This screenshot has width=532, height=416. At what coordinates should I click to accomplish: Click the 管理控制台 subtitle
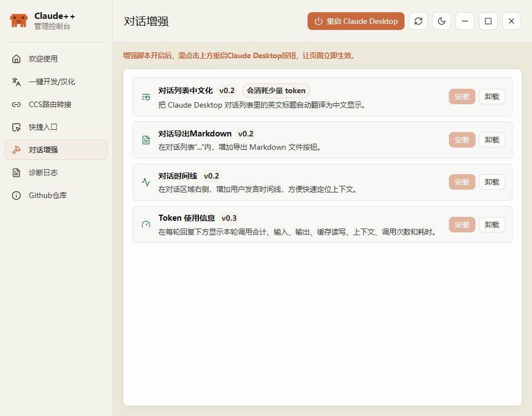coord(52,26)
